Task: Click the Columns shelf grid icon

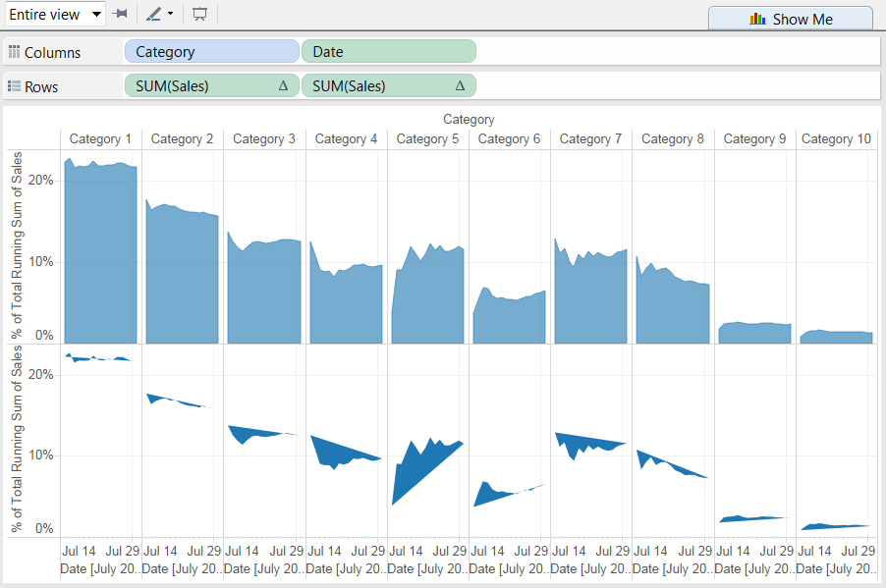Action: (x=13, y=50)
